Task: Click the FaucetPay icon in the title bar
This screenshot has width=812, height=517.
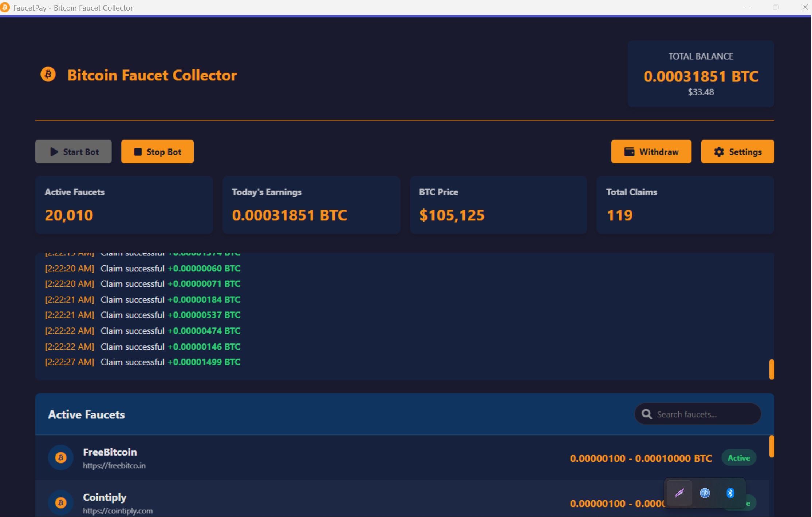Action: click(x=5, y=7)
